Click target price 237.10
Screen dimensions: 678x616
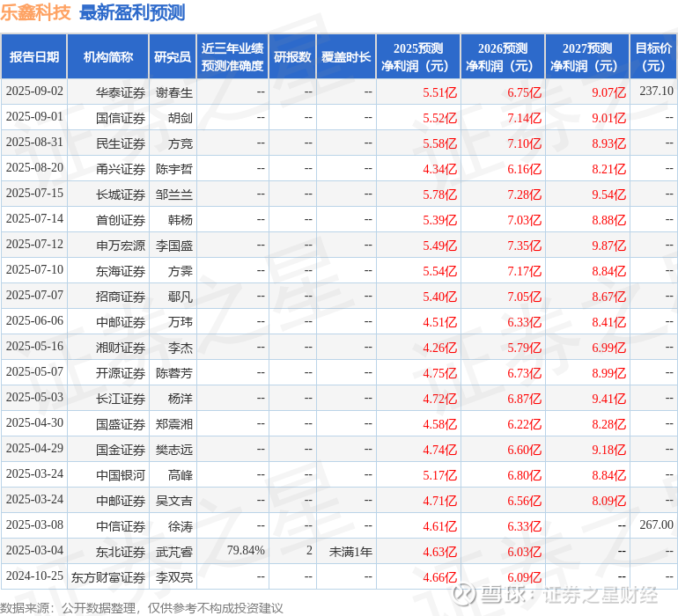click(x=656, y=91)
